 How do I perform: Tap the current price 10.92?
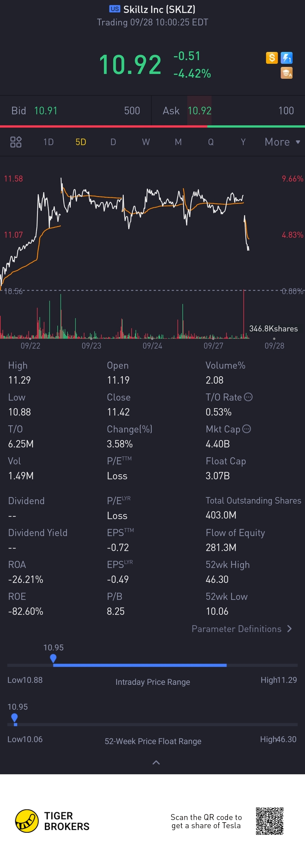click(x=130, y=64)
